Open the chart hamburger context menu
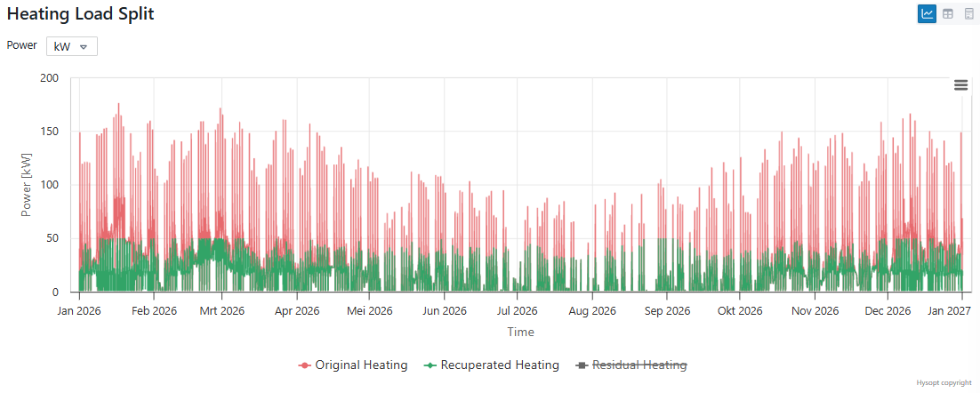 (x=960, y=85)
